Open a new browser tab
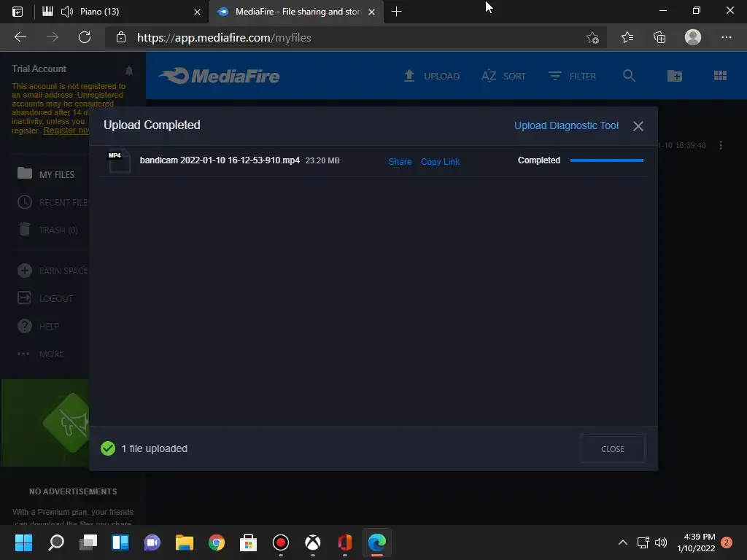The height and width of the screenshot is (560, 747). click(x=396, y=12)
